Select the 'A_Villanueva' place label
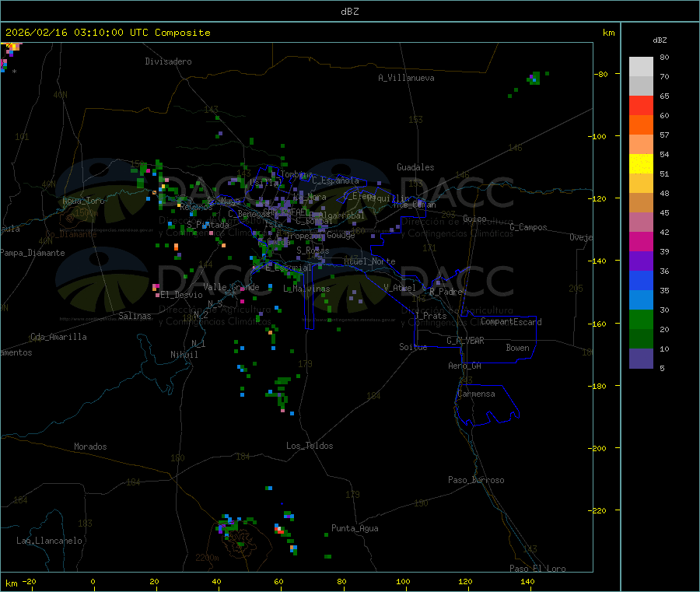 [x=406, y=78]
